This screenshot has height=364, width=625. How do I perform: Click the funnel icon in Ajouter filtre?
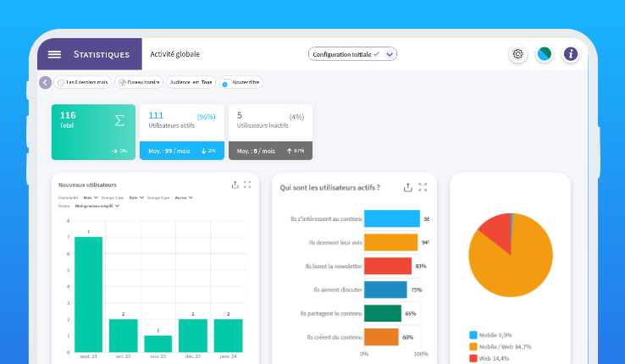225,83
